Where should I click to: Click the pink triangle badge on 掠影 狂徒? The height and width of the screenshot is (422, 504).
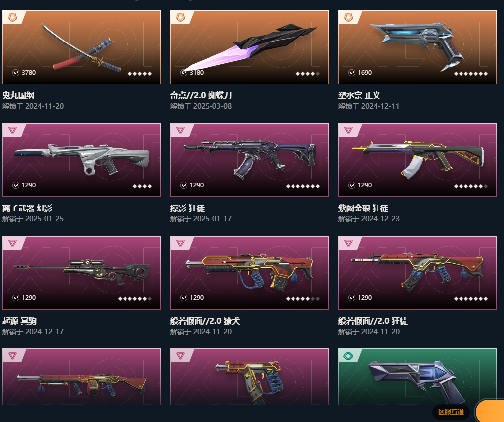(x=181, y=130)
